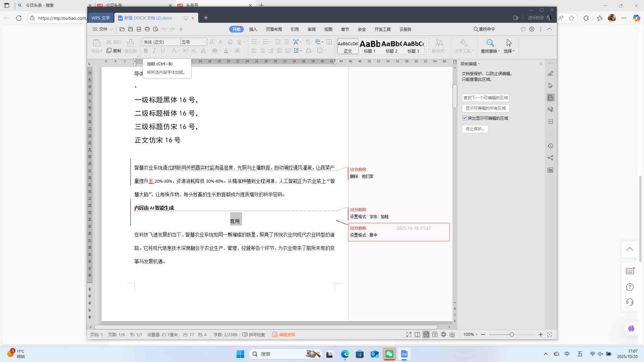Switch to 插入 ribbon tab
Image resolution: width=644 pixels, height=362 pixels.
[x=253, y=29]
